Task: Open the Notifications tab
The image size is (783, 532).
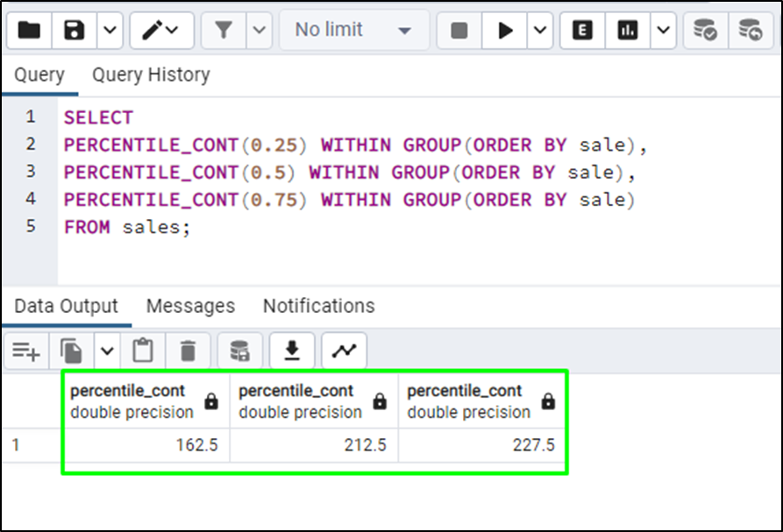Action: pos(318,306)
